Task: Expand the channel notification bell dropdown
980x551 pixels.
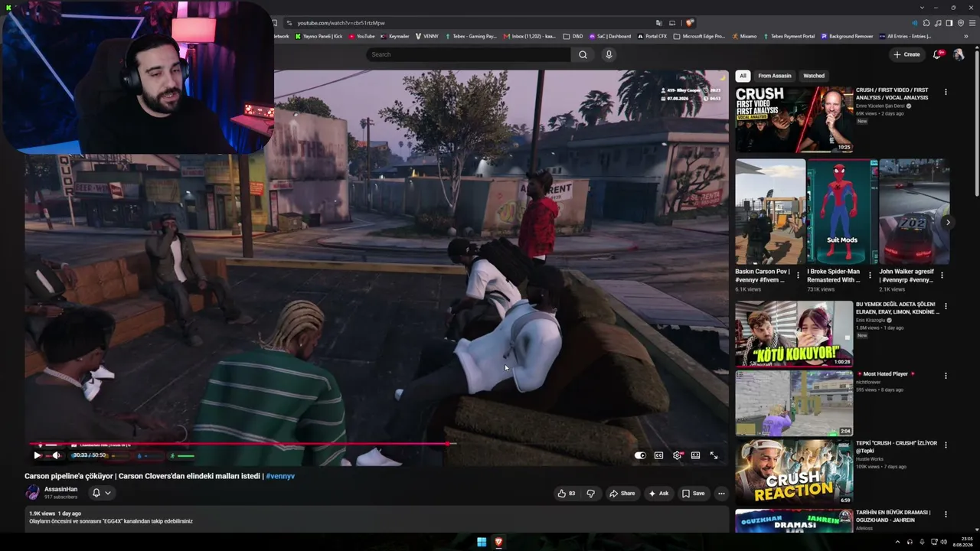Action: [x=101, y=493]
